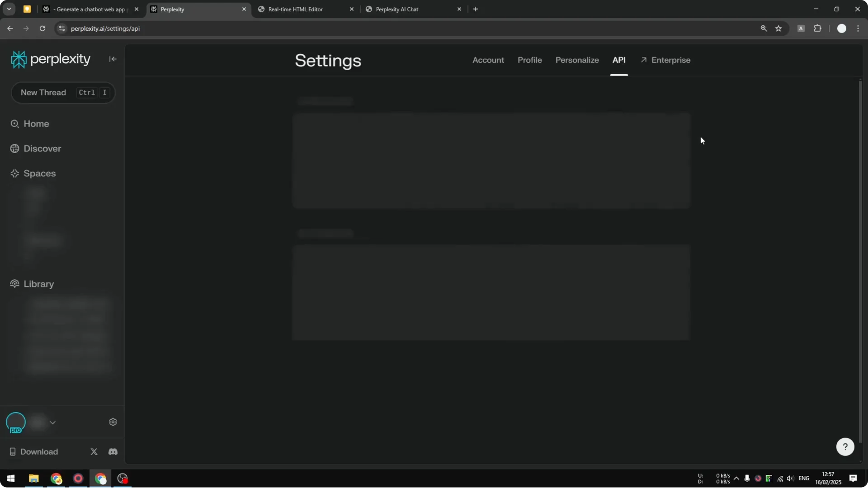Toggle the microphone in system tray
The width and height of the screenshot is (868, 488).
point(748,479)
